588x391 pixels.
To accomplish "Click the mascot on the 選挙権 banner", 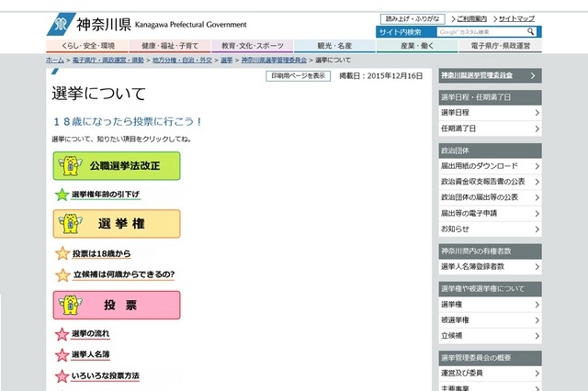I will pyautogui.click(x=68, y=224).
